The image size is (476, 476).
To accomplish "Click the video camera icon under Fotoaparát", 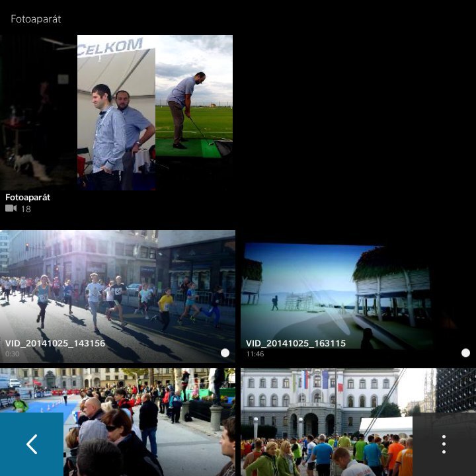I will [11, 209].
